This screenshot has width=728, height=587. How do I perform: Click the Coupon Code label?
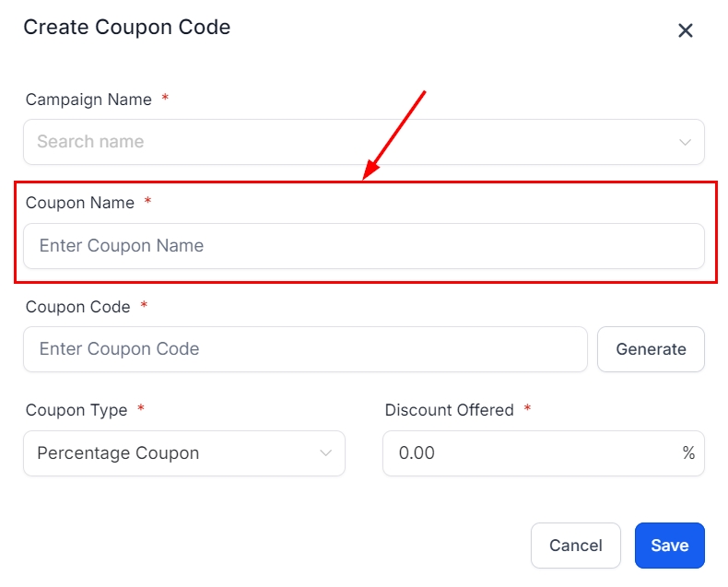pyautogui.click(x=78, y=307)
